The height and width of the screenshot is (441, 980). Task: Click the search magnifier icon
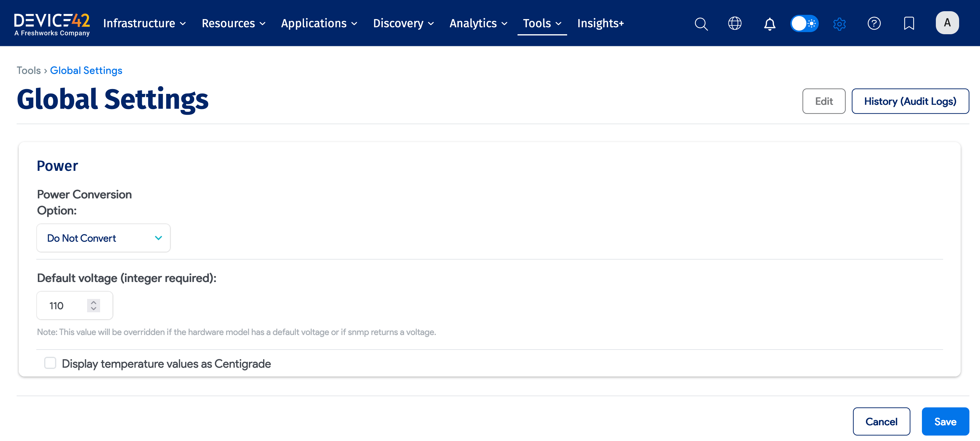701,24
